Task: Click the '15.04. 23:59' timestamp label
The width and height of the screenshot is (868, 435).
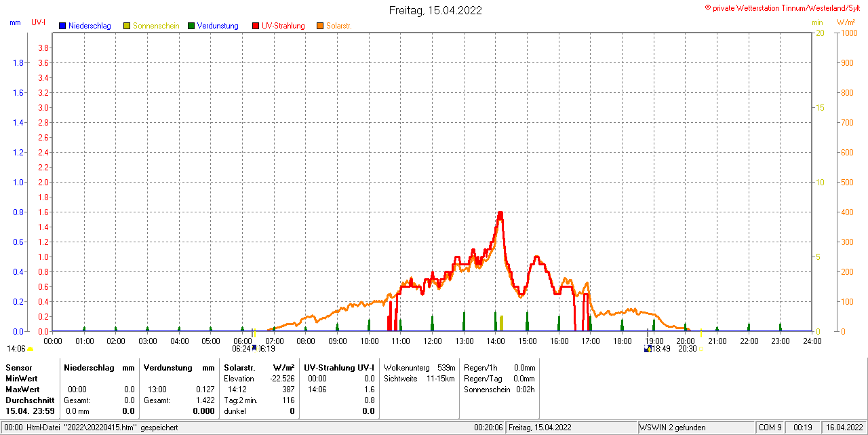Action: (30, 411)
